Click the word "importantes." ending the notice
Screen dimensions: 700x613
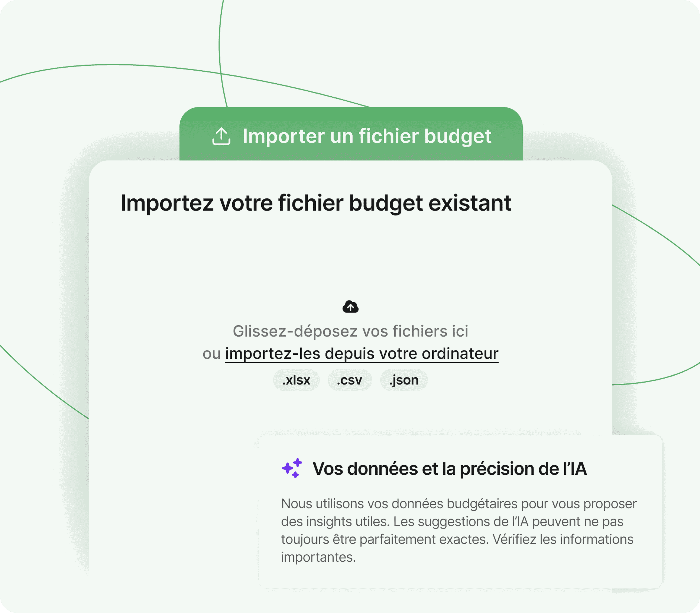(x=319, y=557)
